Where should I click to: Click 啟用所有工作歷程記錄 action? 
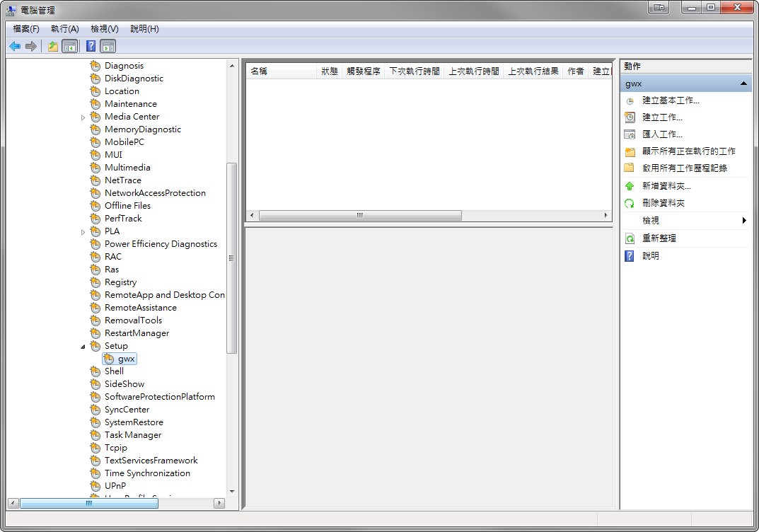[x=684, y=168]
